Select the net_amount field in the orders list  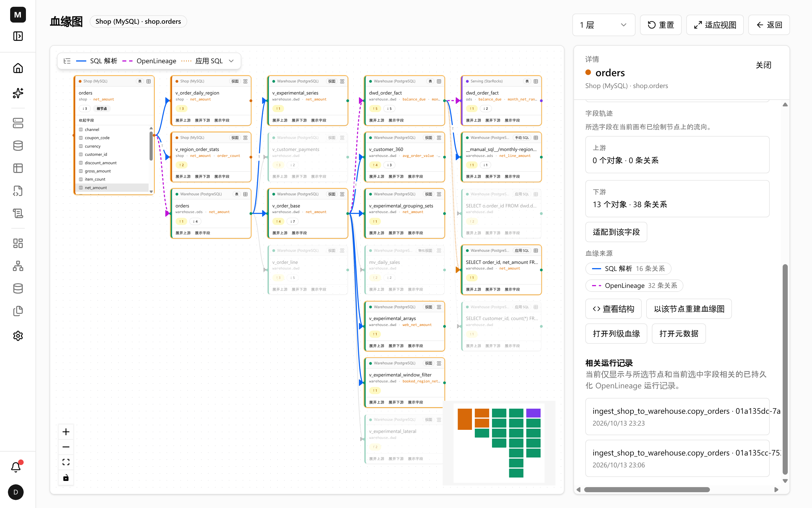click(112, 187)
